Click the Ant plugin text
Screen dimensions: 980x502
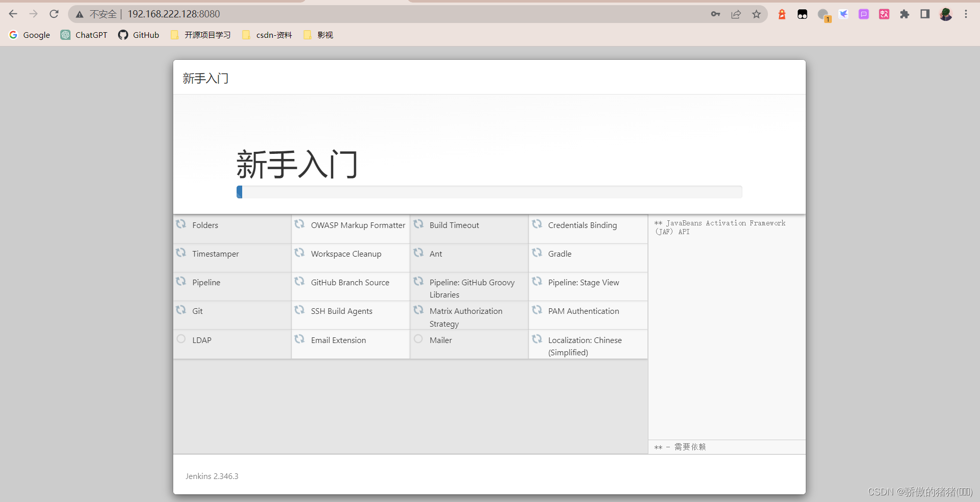[436, 254]
